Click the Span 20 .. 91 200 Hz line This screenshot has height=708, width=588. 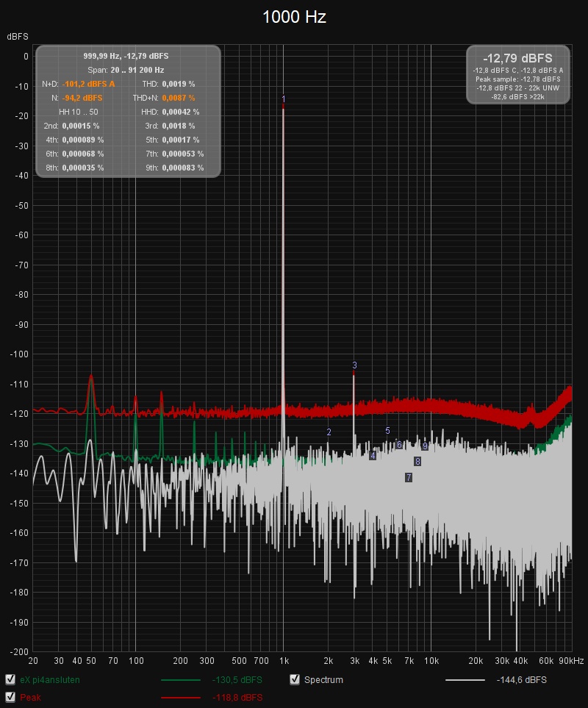coord(126,70)
